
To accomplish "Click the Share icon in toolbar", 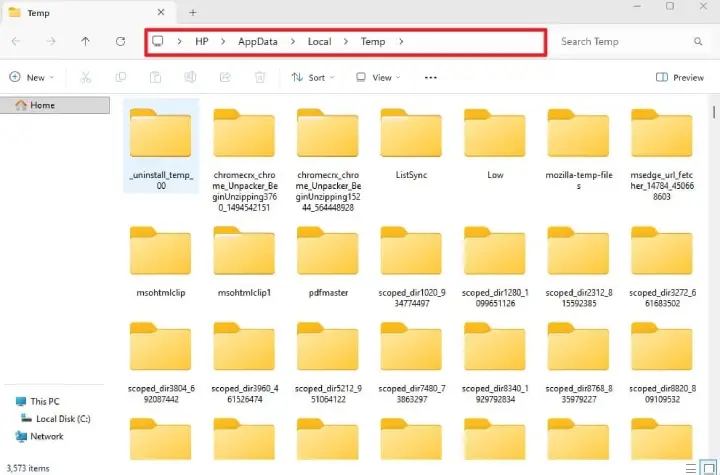I will point(225,77).
